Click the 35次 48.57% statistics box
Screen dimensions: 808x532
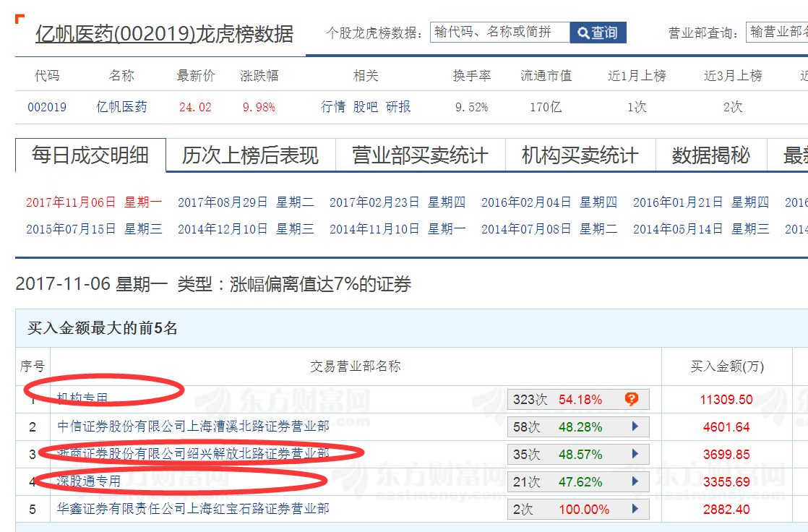pos(578,454)
